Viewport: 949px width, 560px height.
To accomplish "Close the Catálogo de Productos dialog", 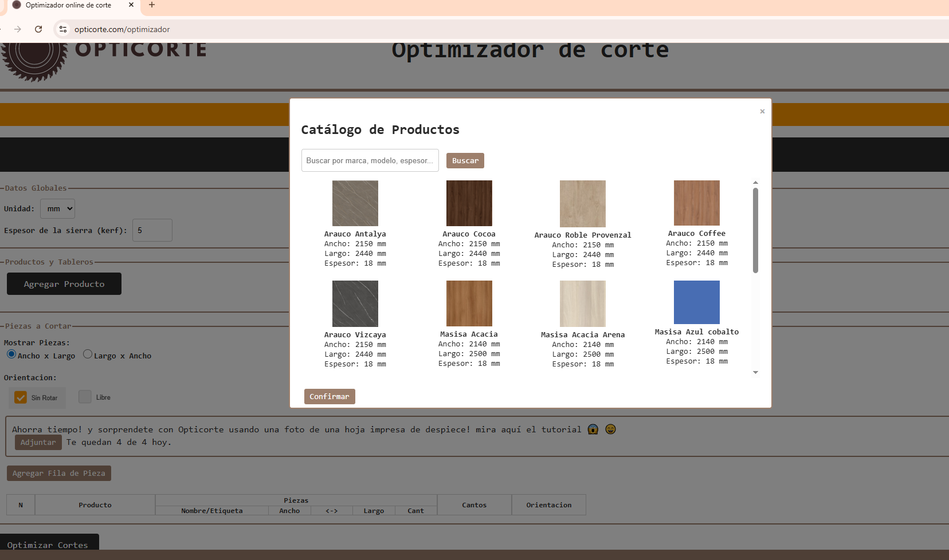I will pos(762,112).
